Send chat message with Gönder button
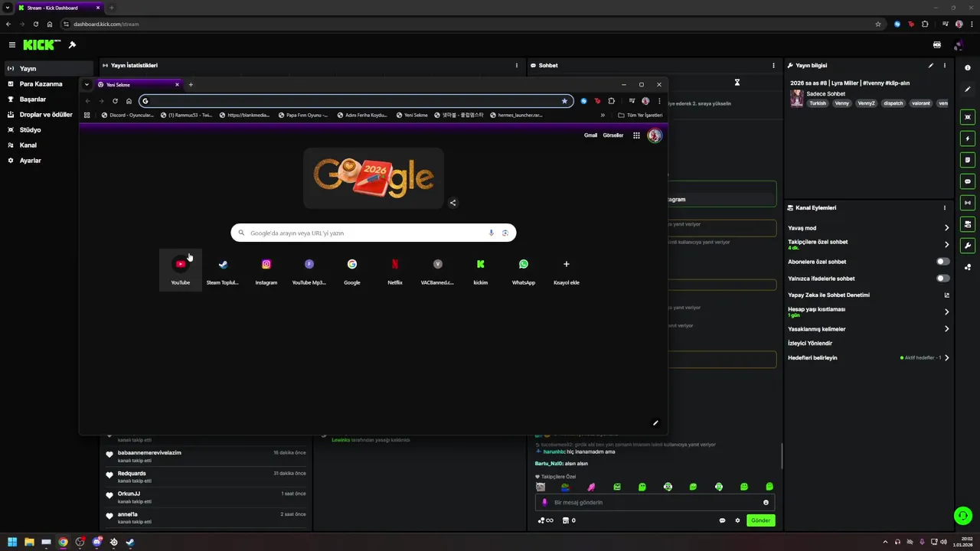This screenshot has width=980, height=551. (760, 520)
